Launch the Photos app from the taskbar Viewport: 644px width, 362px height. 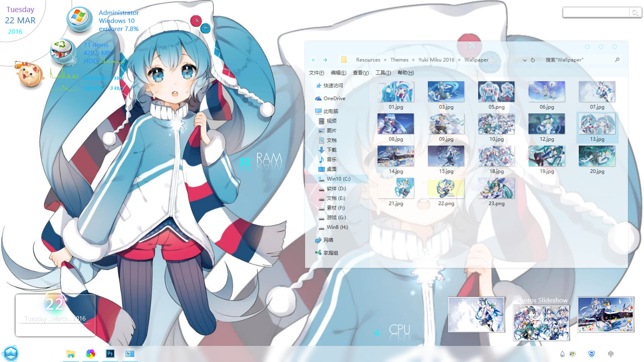click(91, 354)
